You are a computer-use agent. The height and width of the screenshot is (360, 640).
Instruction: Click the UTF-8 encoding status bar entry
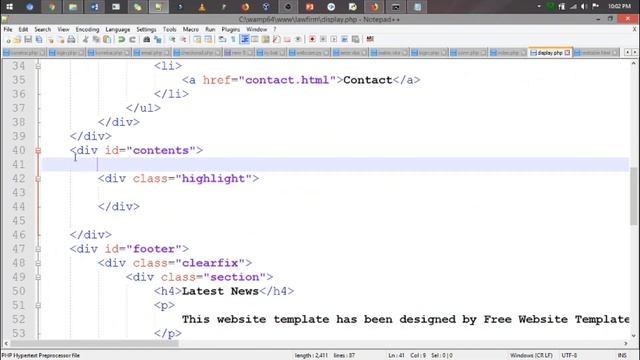coord(569,356)
